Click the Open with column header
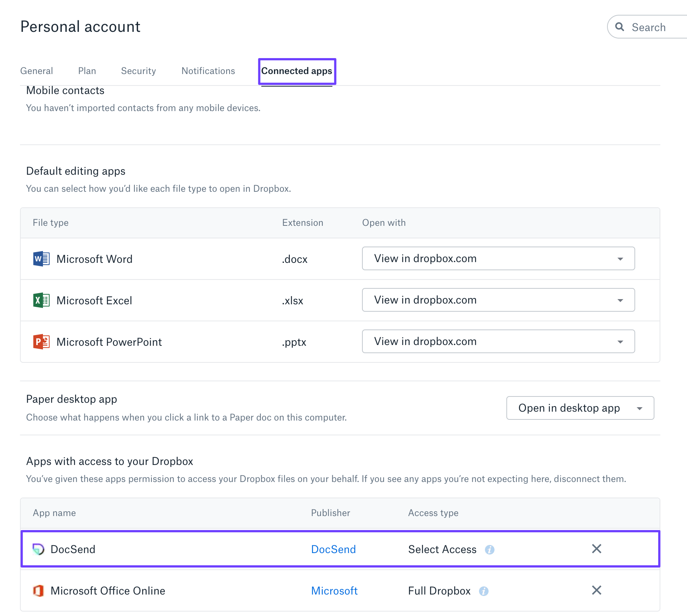The height and width of the screenshot is (616, 687). [x=383, y=222]
